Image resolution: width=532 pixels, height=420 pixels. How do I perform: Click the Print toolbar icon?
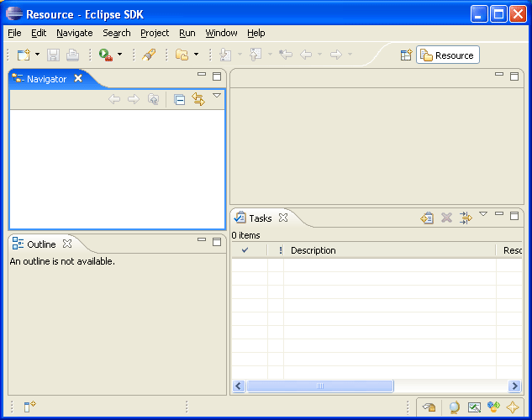pyautogui.click(x=72, y=55)
